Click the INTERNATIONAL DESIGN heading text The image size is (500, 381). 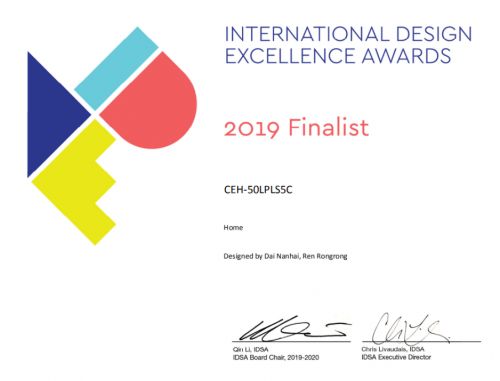point(348,34)
